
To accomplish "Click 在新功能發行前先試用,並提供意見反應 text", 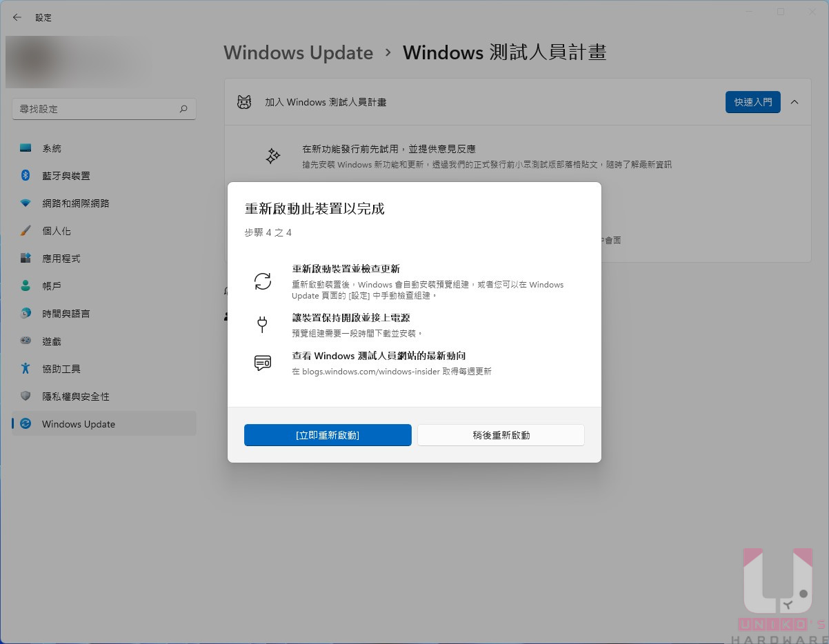I will (389, 149).
